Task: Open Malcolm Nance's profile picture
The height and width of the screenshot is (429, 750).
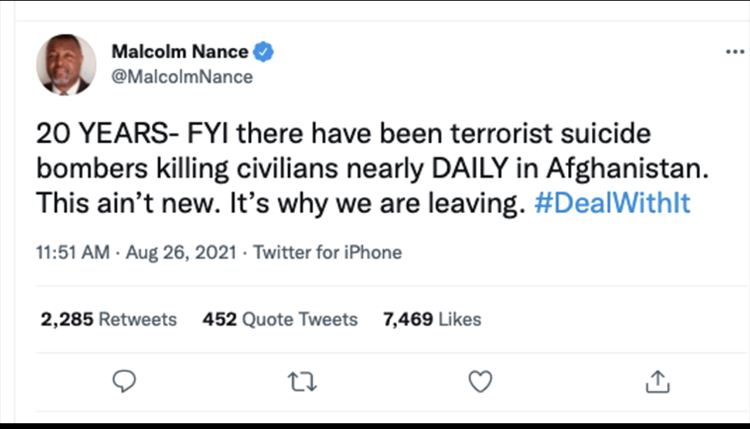Action: pyautogui.click(x=67, y=66)
